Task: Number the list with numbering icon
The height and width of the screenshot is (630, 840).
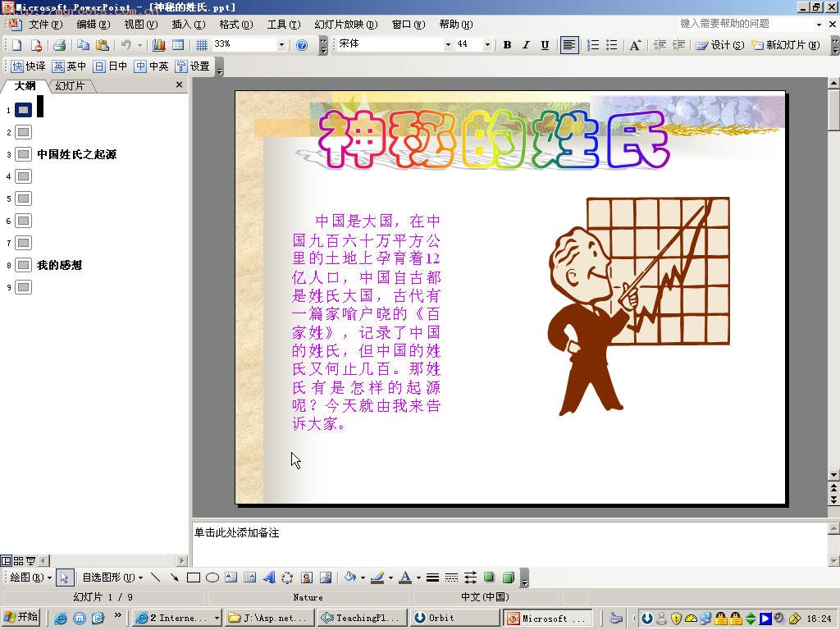Action: pyautogui.click(x=593, y=45)
